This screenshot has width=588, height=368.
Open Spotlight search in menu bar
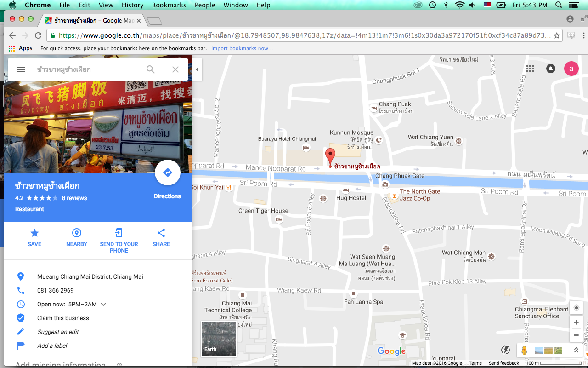coord(559,5)
